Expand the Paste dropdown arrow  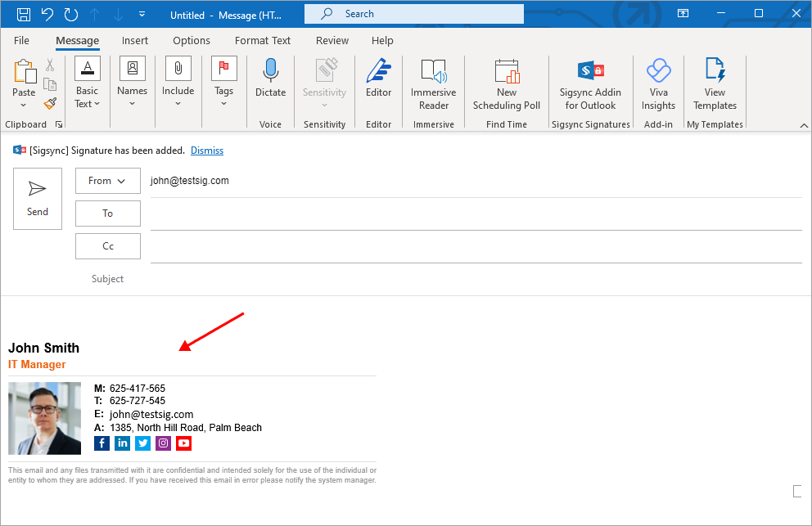tap(24, 106)
